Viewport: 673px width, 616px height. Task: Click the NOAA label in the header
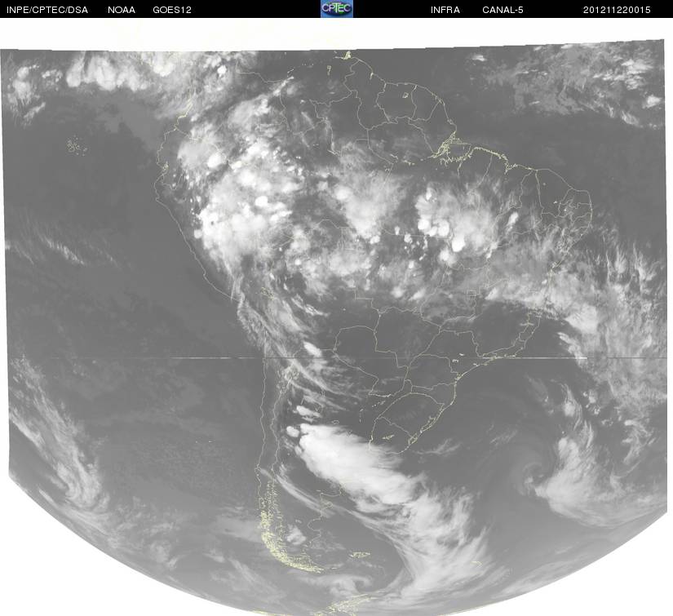pyautogui.click(x=122, y=10)
